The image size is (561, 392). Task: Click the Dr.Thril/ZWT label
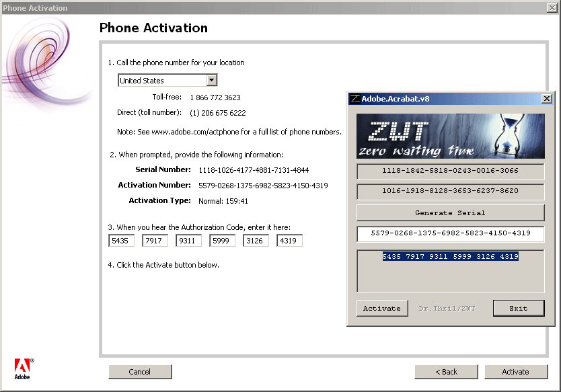pos(447,309)
